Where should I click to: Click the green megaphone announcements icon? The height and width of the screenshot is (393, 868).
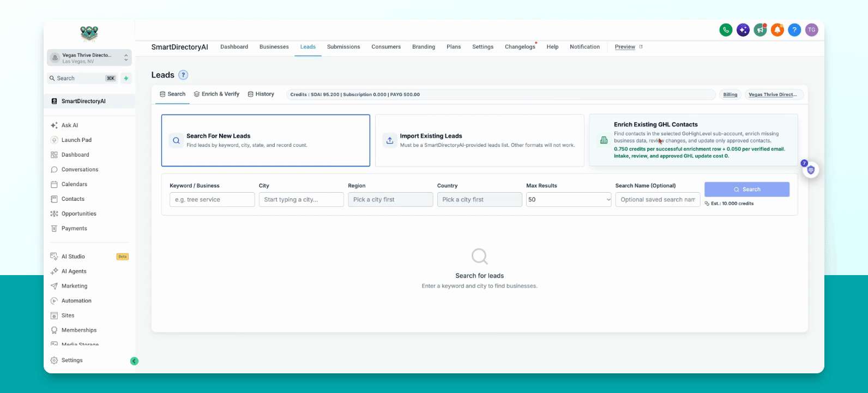(x=760, y=30)
